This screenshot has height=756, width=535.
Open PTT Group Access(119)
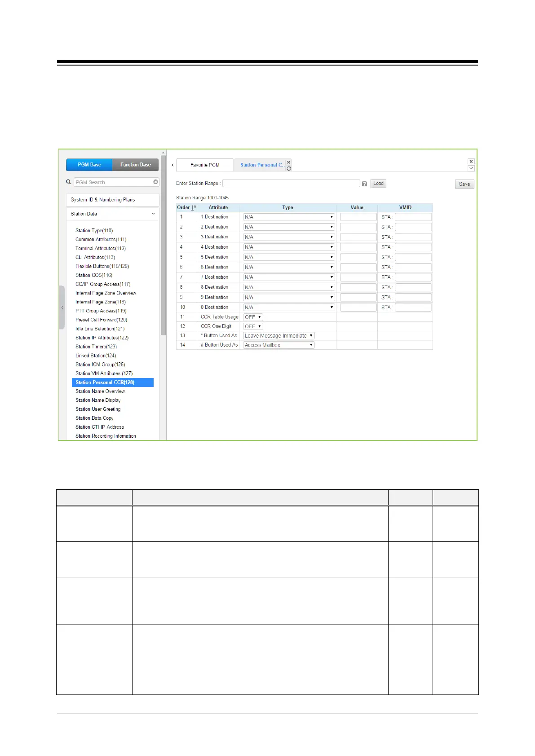[x=101, y=311]
